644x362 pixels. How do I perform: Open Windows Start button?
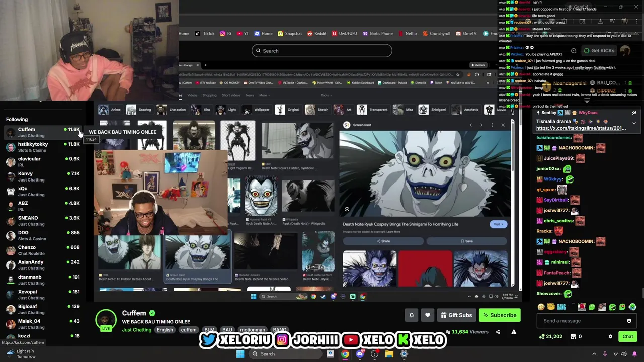[240, 354]
